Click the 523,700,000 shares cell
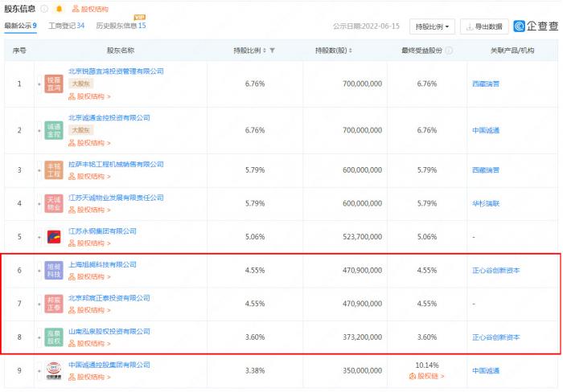 pos(362,237)
